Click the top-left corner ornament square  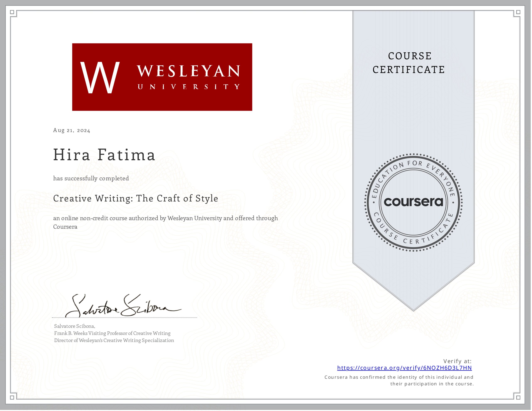coord(12,12)
